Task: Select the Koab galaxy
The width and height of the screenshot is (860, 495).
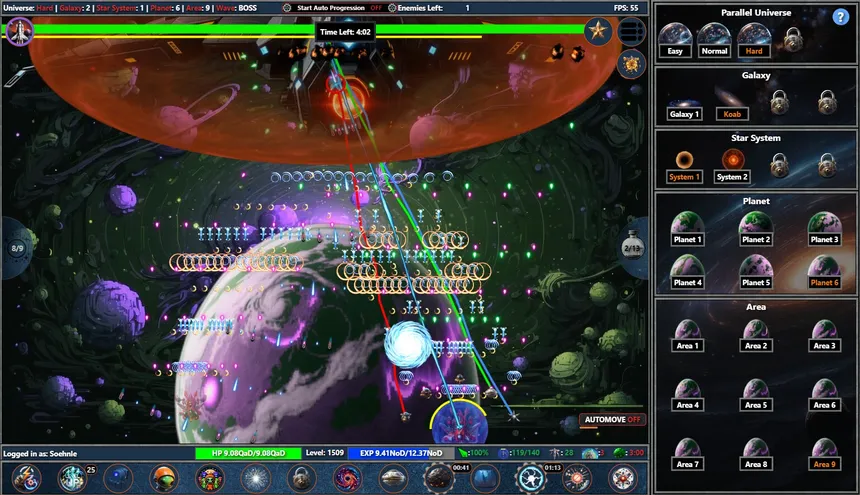Action: [x=732, y=104]
